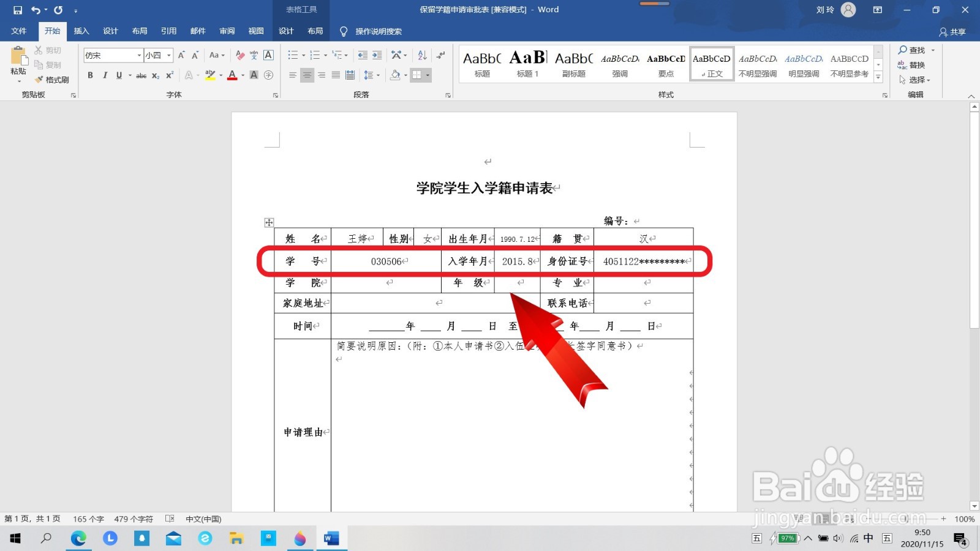Image resolution: width=980 pixels, height=551 pixels.
Task: Click the Character Border icon
Action: pos(268,55)
